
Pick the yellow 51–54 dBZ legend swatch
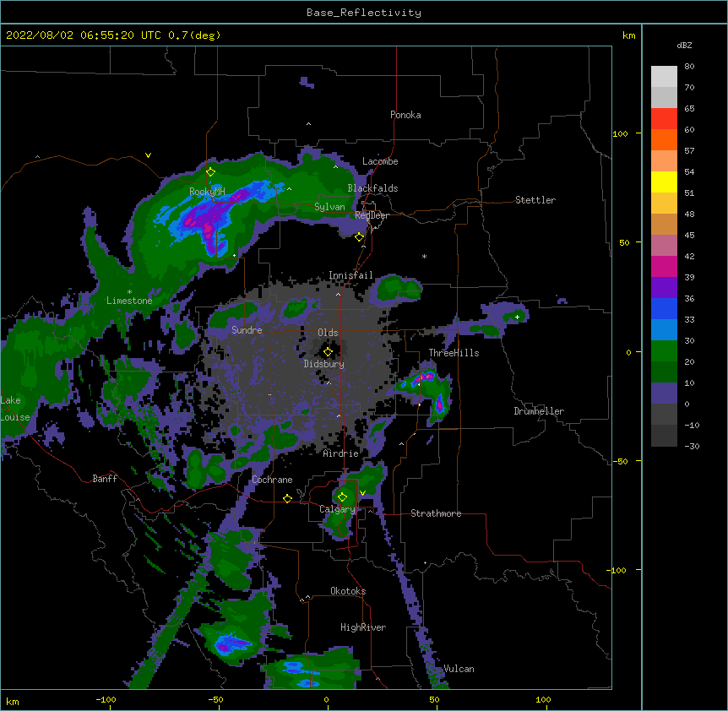click(x=664, y=182)
